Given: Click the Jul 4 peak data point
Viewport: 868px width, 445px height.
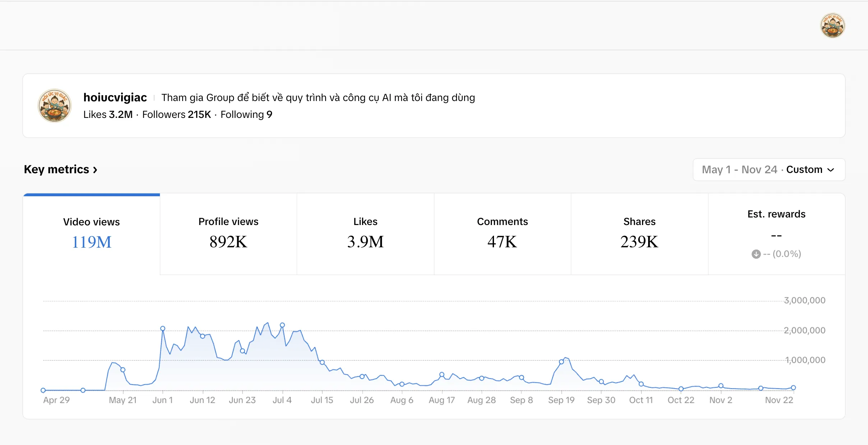Looking at the screenshot, I should click(282, 325).
